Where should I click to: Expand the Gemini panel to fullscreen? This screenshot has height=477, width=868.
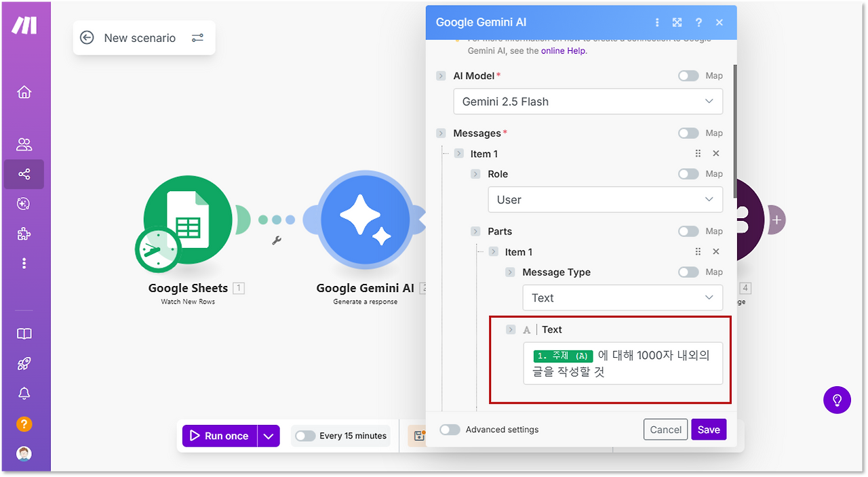[677, 22]
